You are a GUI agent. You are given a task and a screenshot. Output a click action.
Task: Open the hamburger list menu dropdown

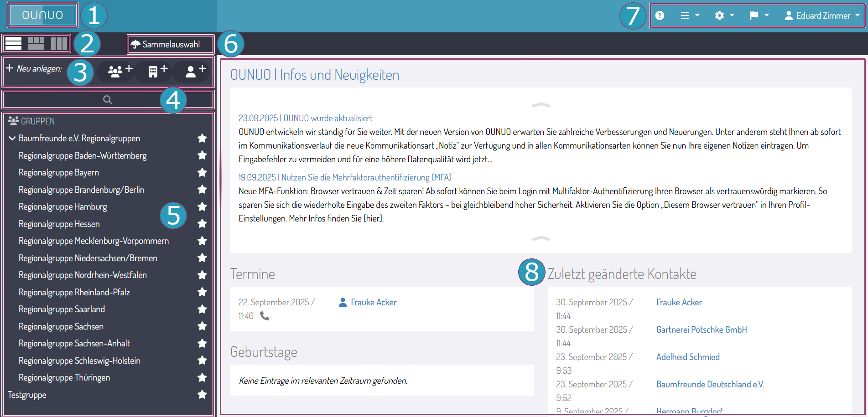[690, 15]
